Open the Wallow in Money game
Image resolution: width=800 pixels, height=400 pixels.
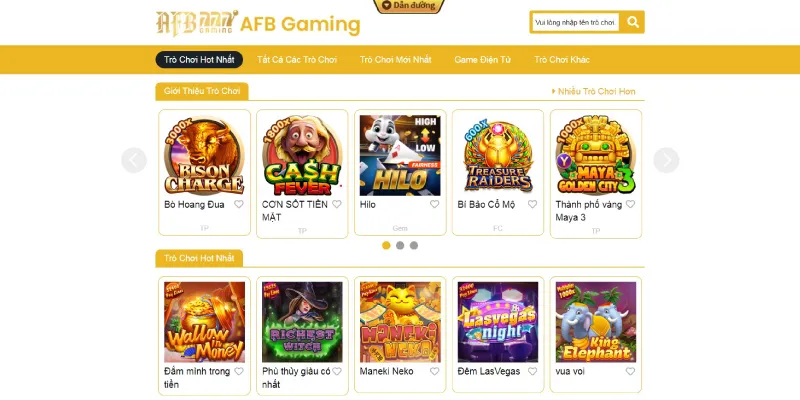coord(204,322)
